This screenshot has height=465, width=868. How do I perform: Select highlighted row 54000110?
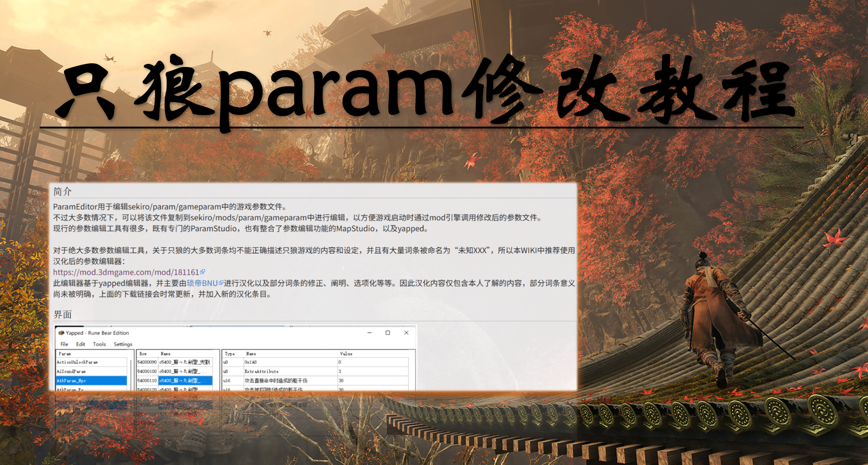pos(147,381)
